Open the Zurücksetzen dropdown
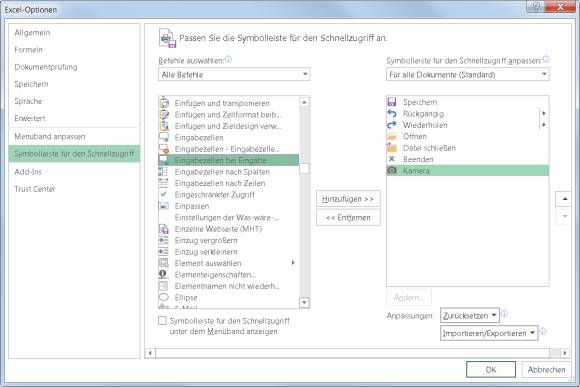 (470, 316)
